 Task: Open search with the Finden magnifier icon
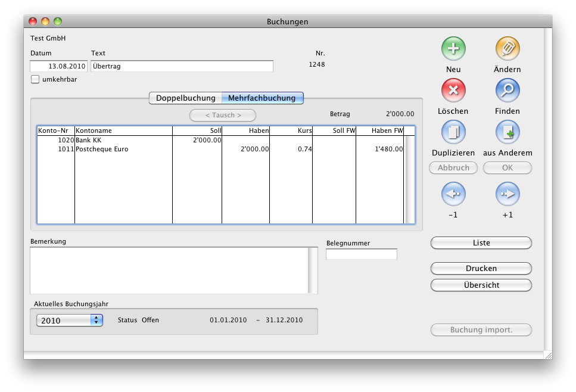[507, 91]
